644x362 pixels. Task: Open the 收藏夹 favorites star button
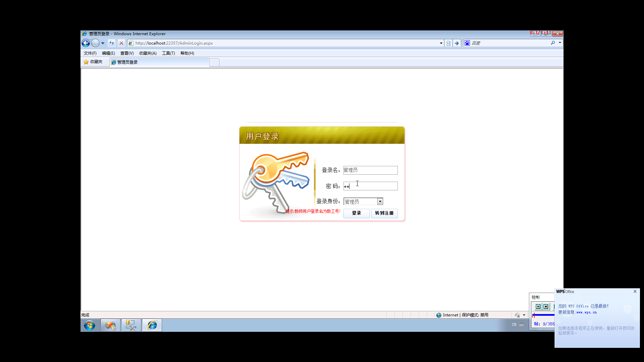(93, 62)
